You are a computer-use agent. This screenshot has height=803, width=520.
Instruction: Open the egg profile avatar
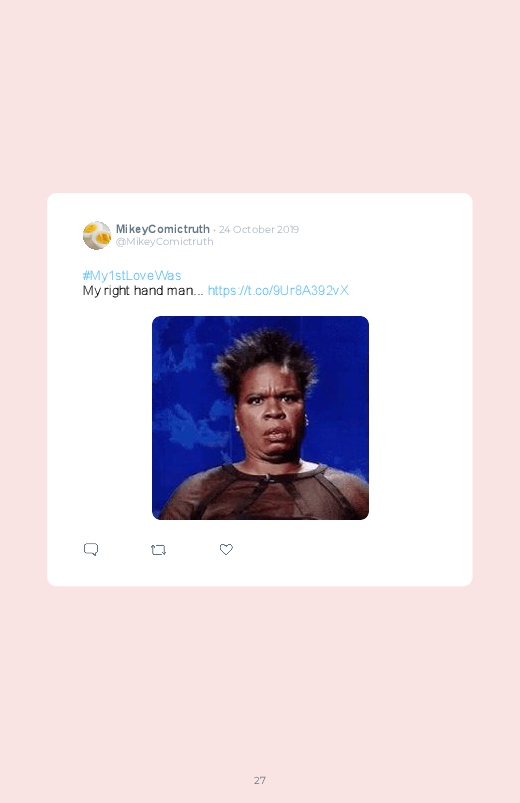(x=97, y=236)
